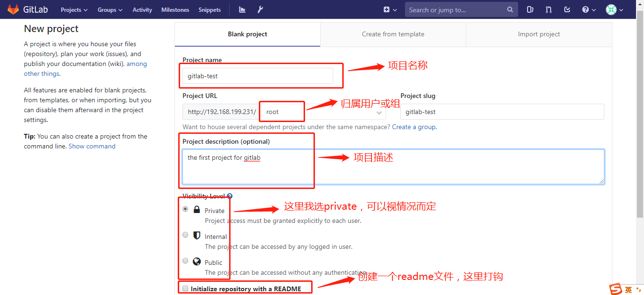Open Snippets in the top navbar
Screen dimensions: 644x295
click(x=210, y=9)
